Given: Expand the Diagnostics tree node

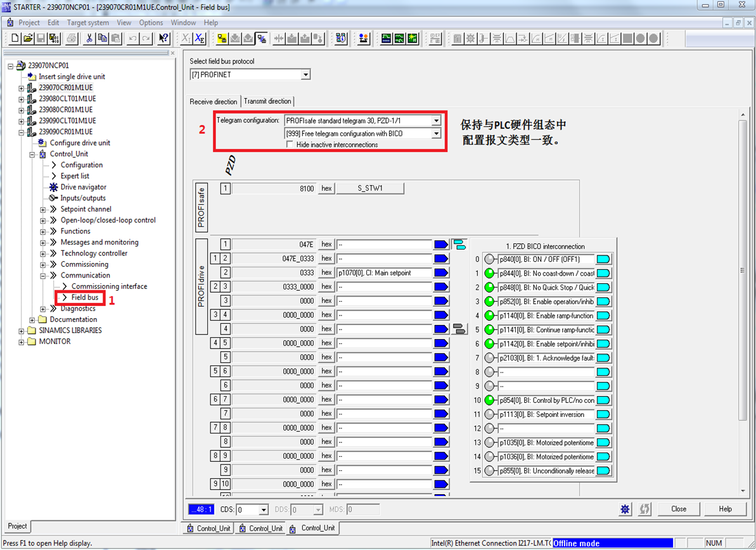Looking at the screenshot, I should coord(43,309).
